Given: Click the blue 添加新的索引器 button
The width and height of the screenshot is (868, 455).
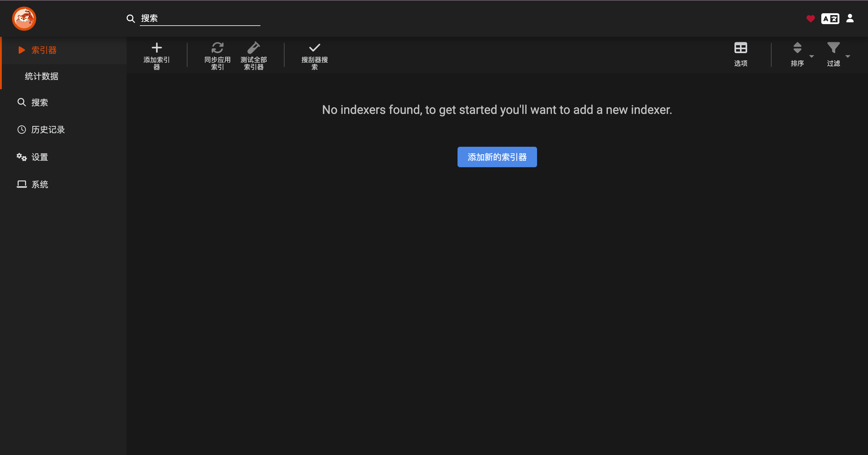Looking at the screenshot, I should point(497,157).
